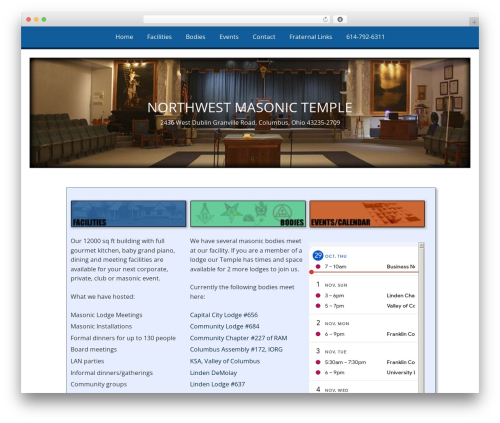
Task: Click LAN parties list item
Action: tap(87, 361)
